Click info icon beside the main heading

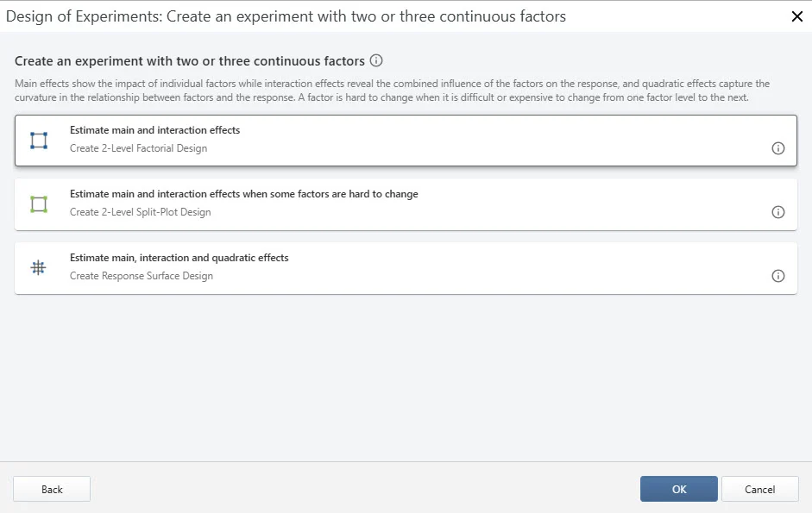(376, 61)
